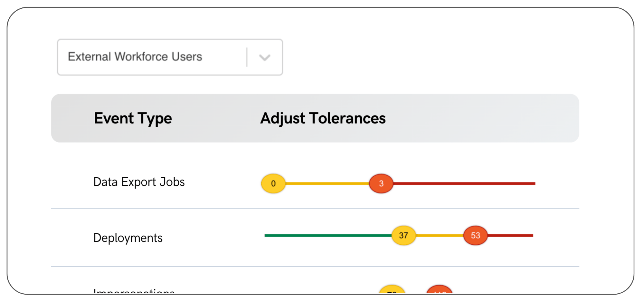The image size is (644, 303).
Task: Click the Event Type column header
Action: coord(133,118)
